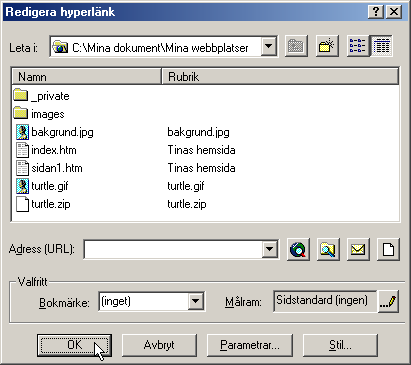Click turtle.zip in the Rubrik column

[187, 204]
